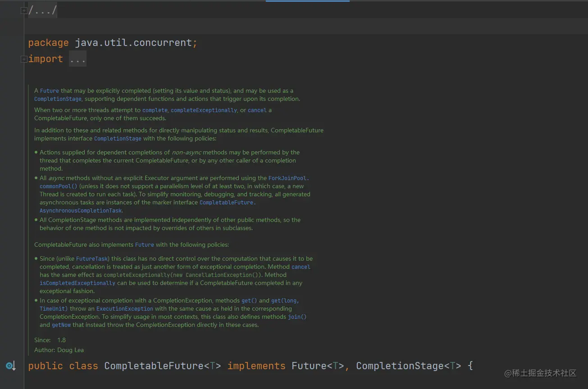The width and height of the screenshot is (588, 389).
Task: Open the AsynchronousCompletionTask link
Action: 81,211
